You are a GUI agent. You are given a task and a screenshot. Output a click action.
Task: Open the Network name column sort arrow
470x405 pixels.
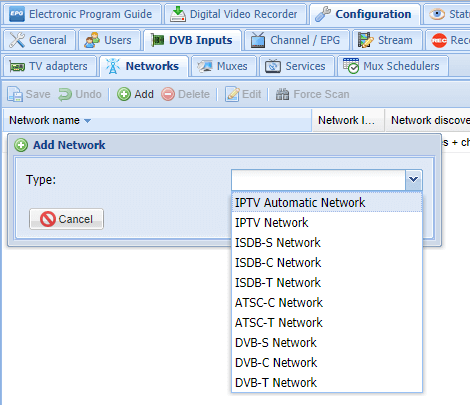point(87,121)
